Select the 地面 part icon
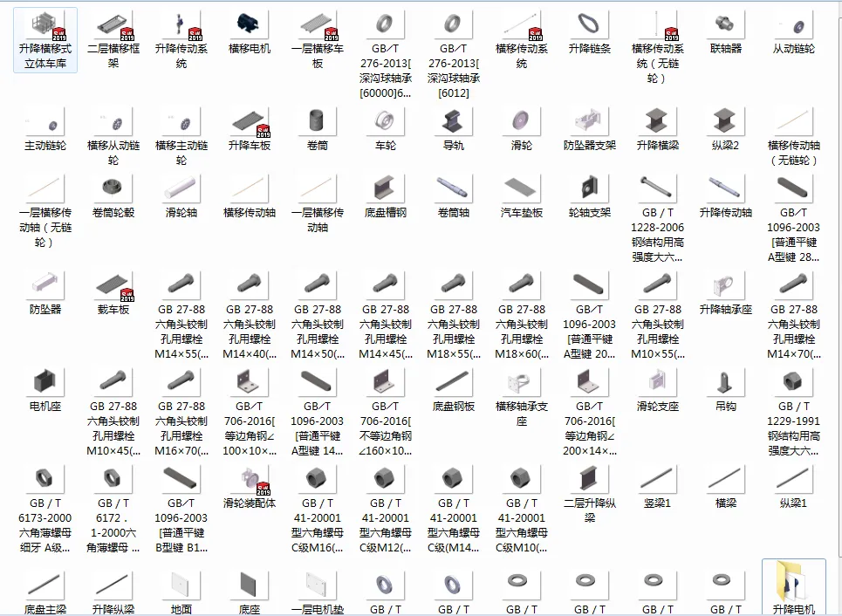This screenshot has width=842, height=616. 181,585
